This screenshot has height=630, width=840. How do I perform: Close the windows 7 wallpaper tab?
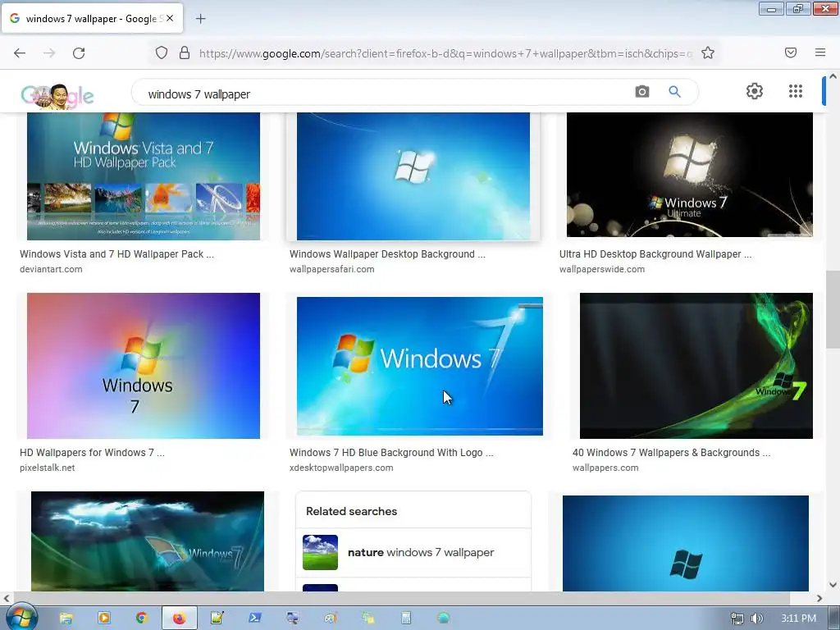click(170, 18)
